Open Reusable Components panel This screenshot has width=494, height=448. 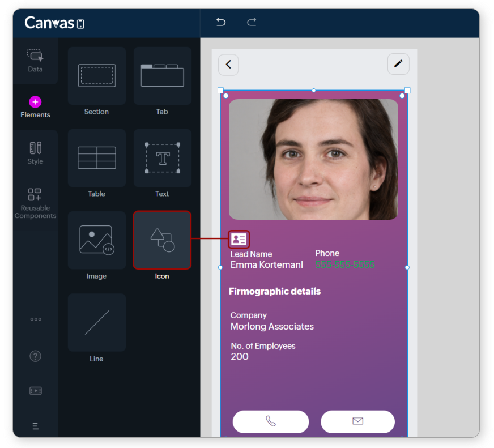(35, 203)
